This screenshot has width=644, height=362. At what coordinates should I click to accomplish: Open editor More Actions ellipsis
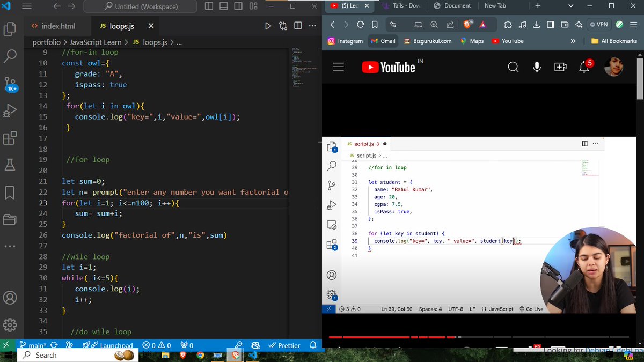[312, 26]
